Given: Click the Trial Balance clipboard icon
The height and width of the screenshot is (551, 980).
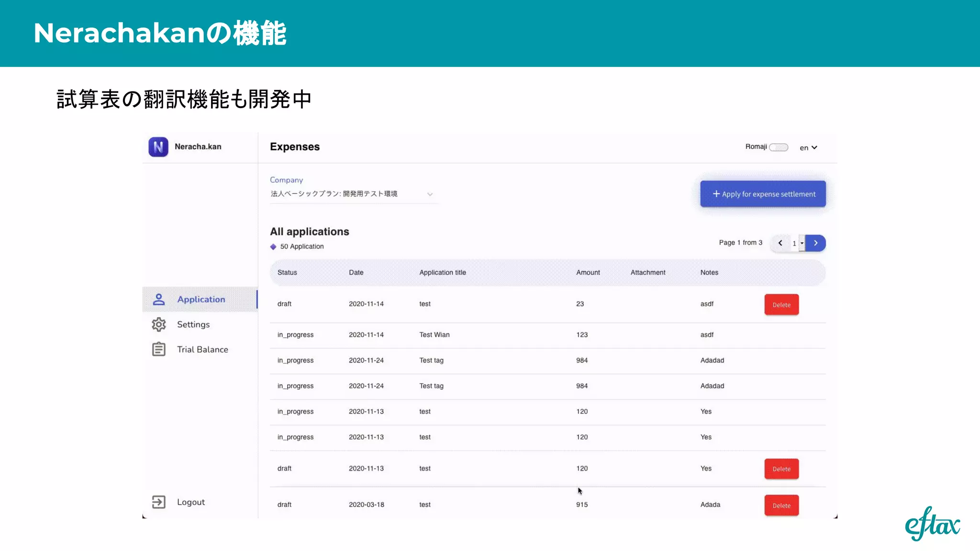Looking at the screenshot, I should click(159, 349).
